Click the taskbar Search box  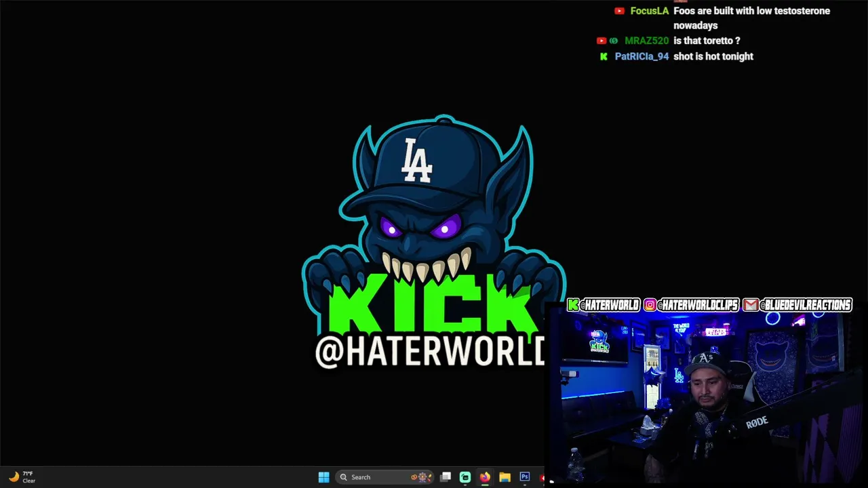(x=384, y=477)
